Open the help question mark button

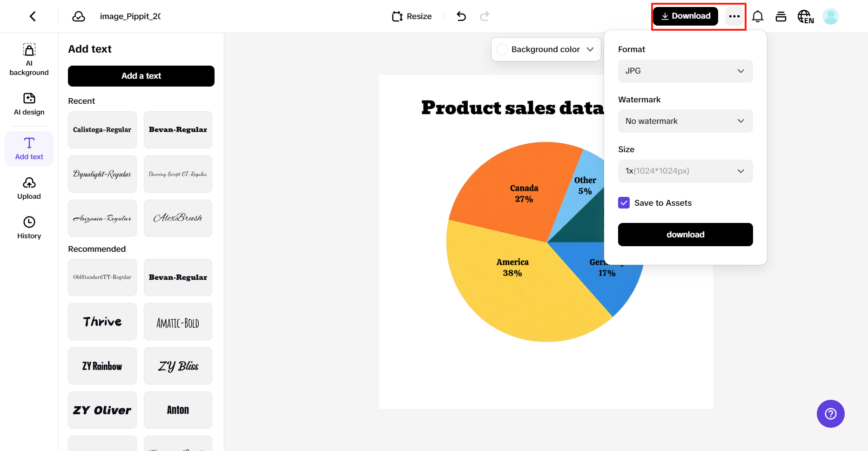[x=830, y=414]
